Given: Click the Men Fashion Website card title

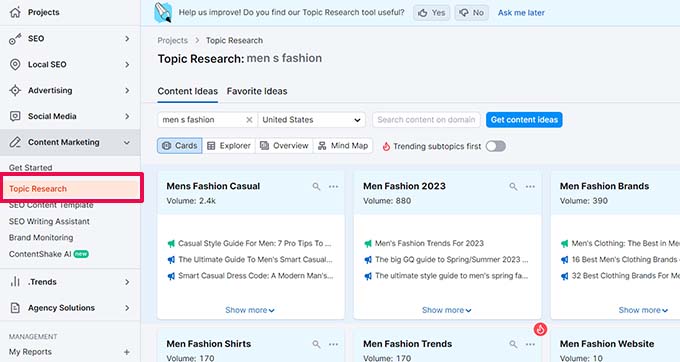Looking at the screenshot, I should pos(607,344).
